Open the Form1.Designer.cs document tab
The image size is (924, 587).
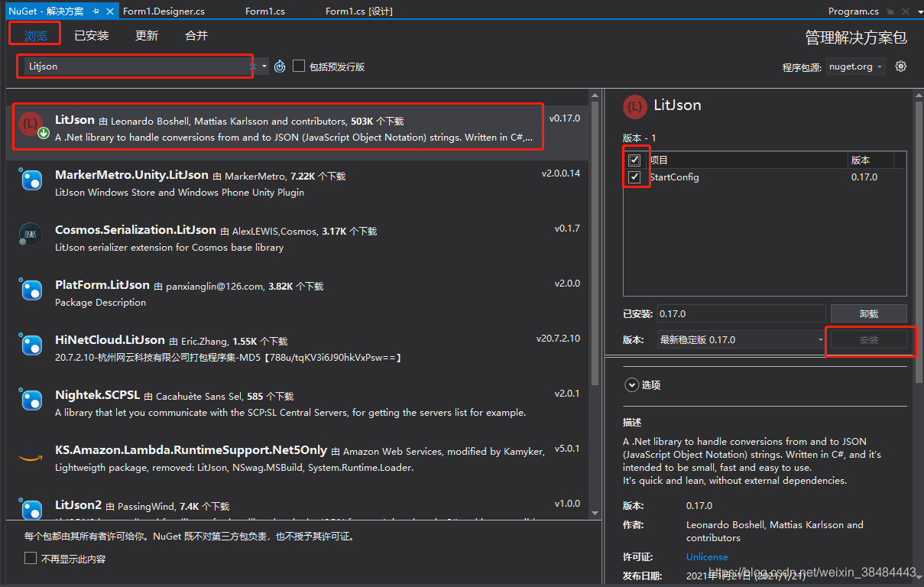[x=164, y=11]
